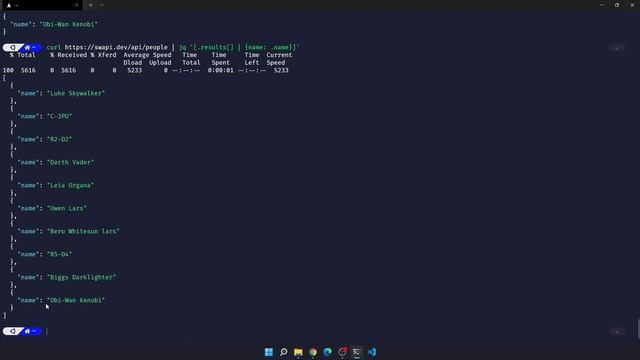Click the "R5-D4" value
The height and width of the screenshot is (360, 640).
click(60, 254)
